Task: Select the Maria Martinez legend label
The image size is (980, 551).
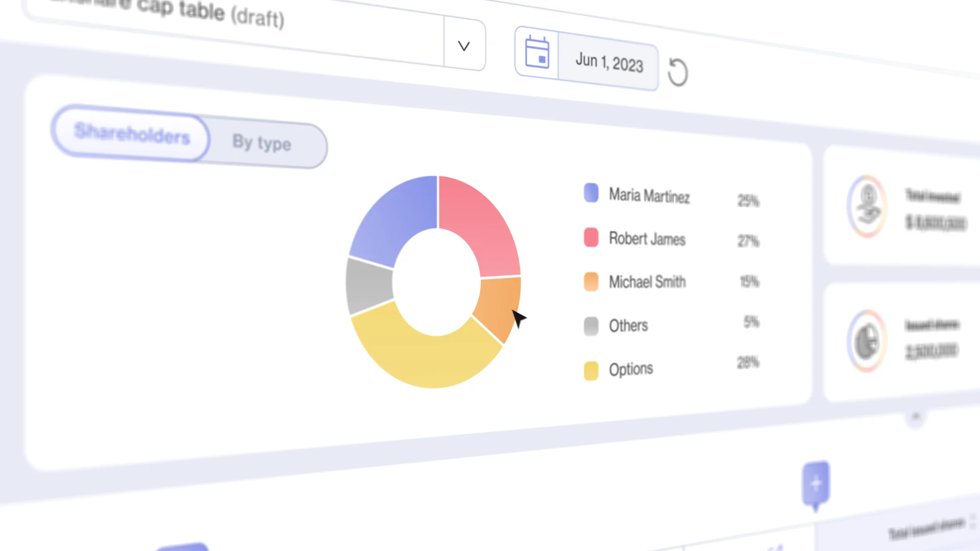Action: [649, 195]
